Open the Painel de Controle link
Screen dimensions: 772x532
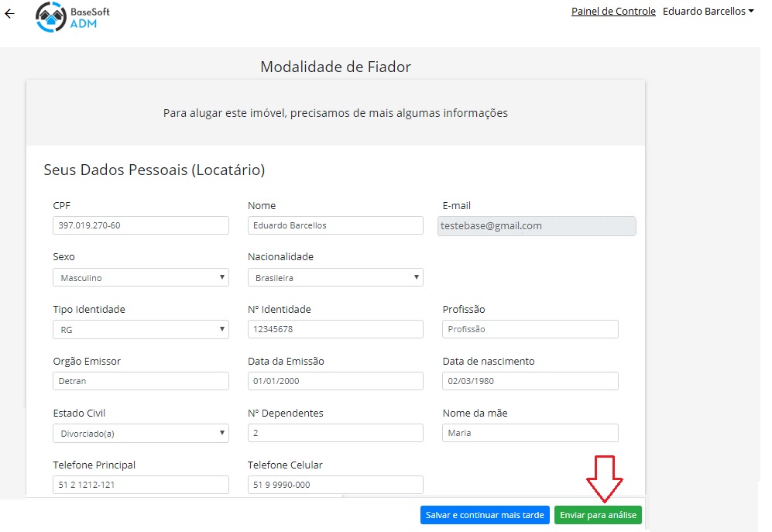613,12
